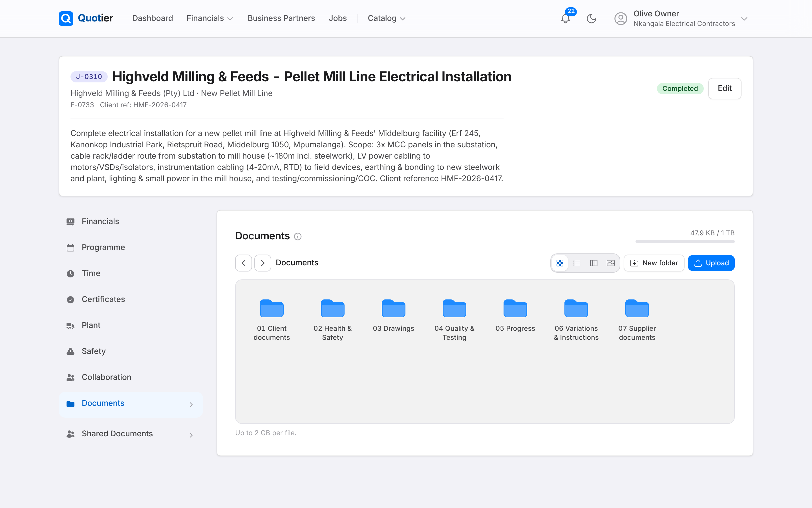Screen dimensions: 812x508
Task: Switch to list view
Action: (x=577, y=263)
